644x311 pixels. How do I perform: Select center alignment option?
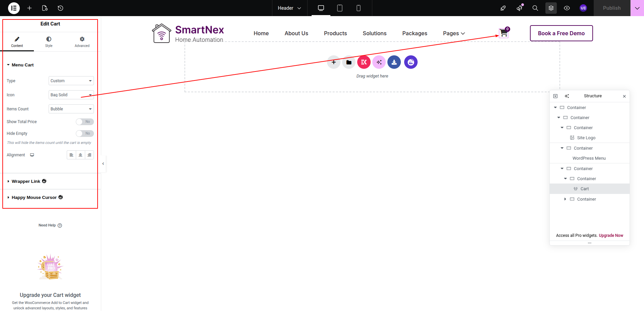coord(80,155)
